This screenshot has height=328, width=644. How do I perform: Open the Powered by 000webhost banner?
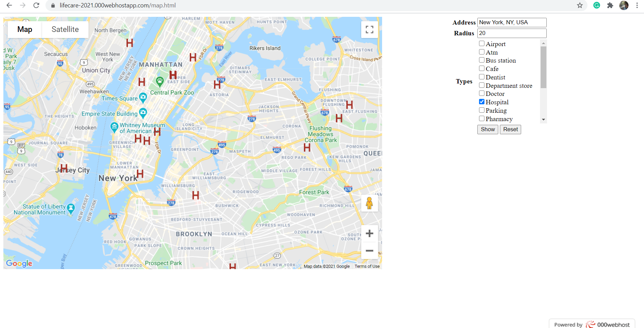click(x=592, y=324)
